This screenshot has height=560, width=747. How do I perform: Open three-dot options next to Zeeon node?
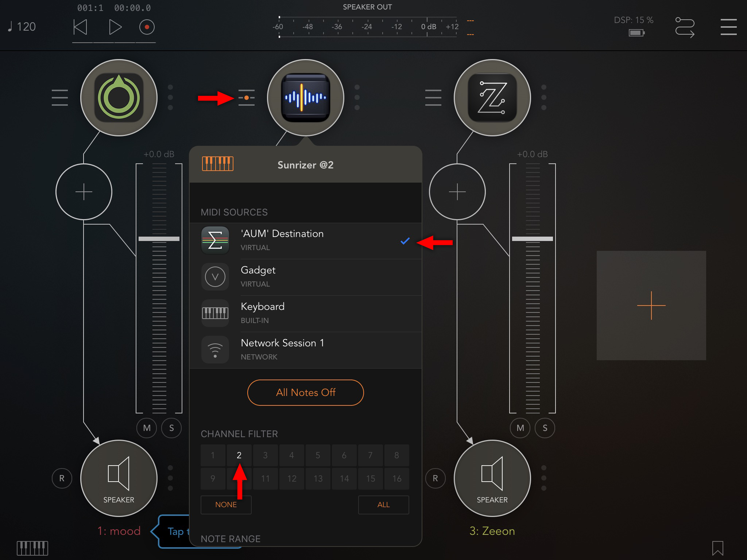pyautogui.click(x=544, y=97)
